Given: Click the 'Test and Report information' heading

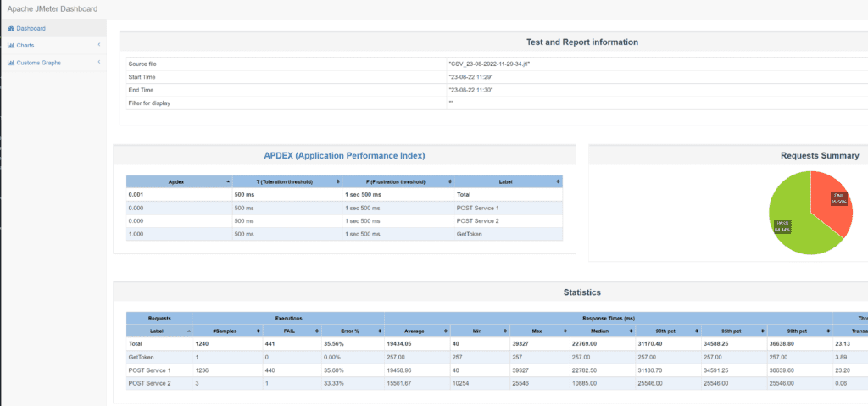Looking at the screenshot, I should (x=582, y=42).
